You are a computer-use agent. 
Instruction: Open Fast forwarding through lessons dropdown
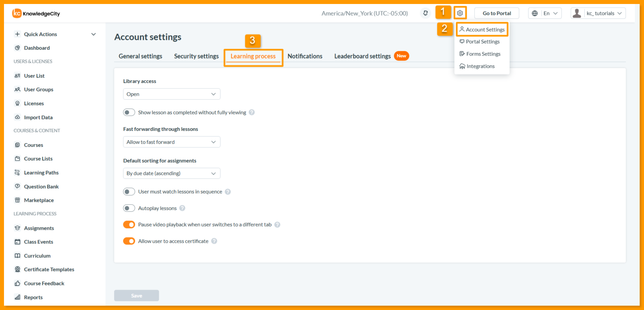pos(171,142)
